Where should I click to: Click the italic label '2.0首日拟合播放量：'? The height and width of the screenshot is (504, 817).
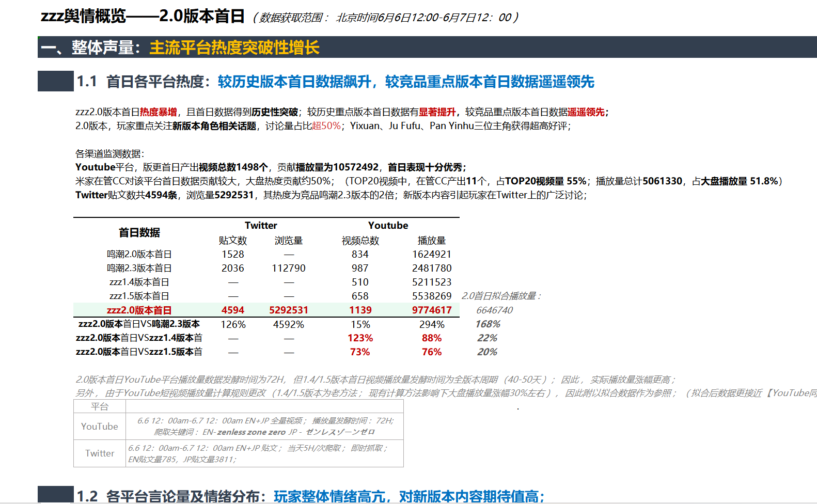tap(501, 296)
